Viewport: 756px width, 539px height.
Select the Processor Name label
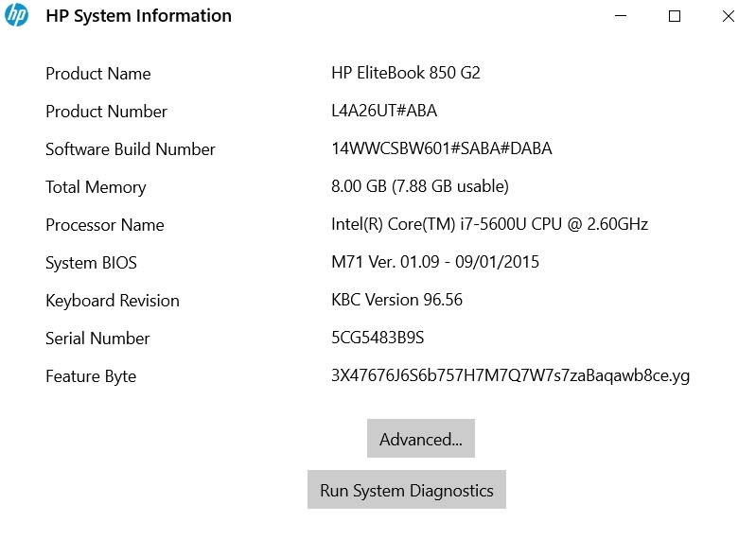105,225
